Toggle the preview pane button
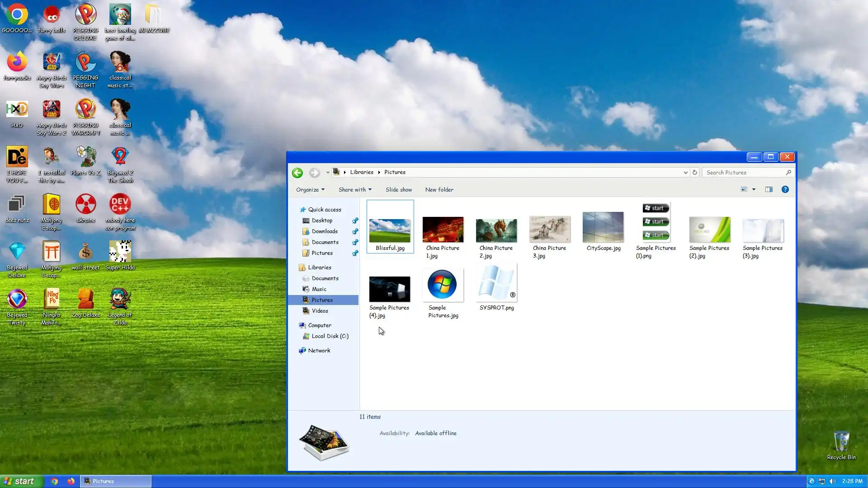Image resolution: width=868 pixels, height=488 pixels. 769,189
